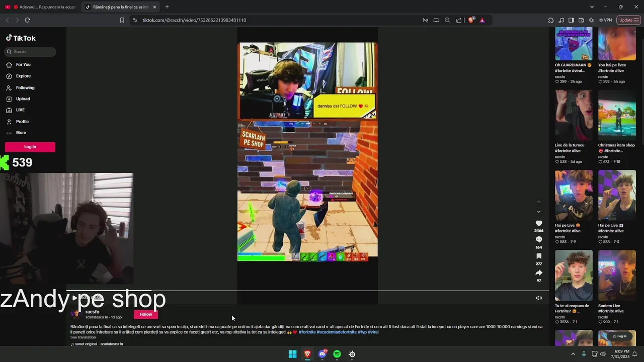The height and width of the screenshot is (362, 644).
Task: Open Discord from the taskbar
Action: click(323, 354)
